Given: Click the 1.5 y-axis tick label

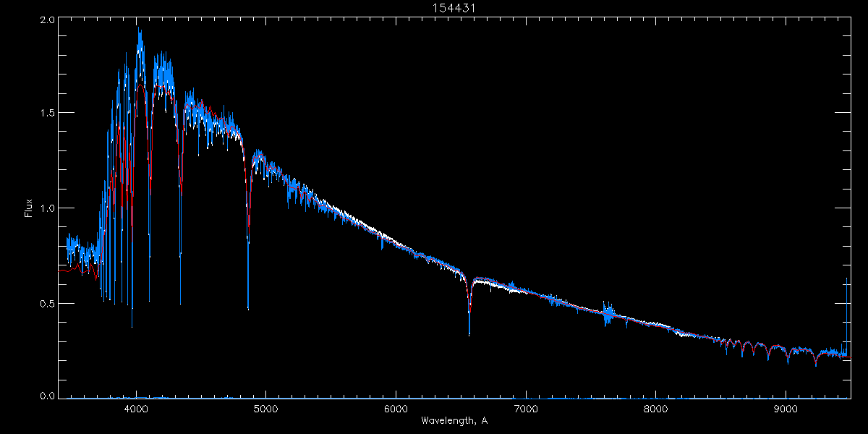Looking at the screenshot, I should coord(47,114).
